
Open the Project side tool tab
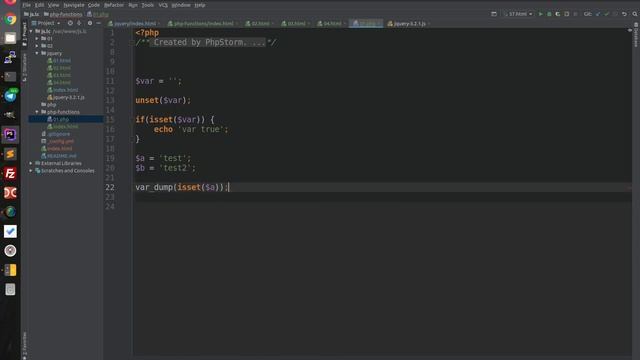tap(24, 35)
